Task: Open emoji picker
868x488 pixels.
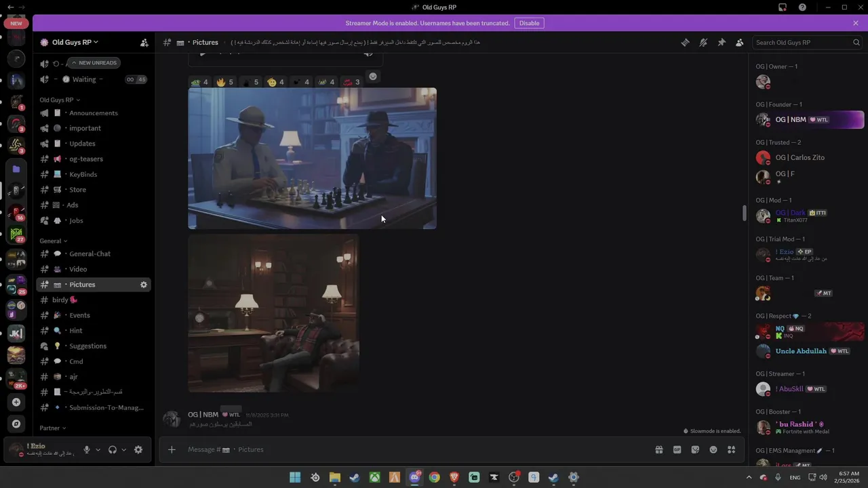Action: (x=713, y=449)
